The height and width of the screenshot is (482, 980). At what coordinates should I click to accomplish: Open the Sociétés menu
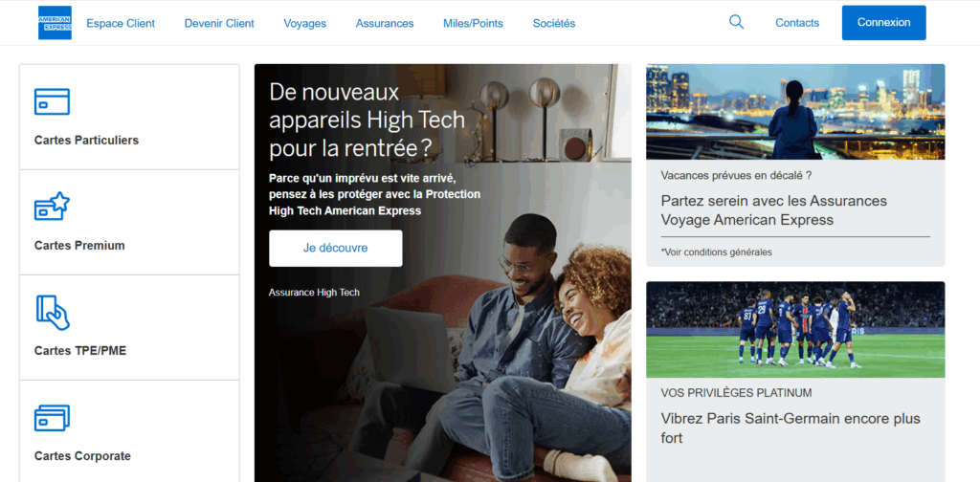coord(554,23)
